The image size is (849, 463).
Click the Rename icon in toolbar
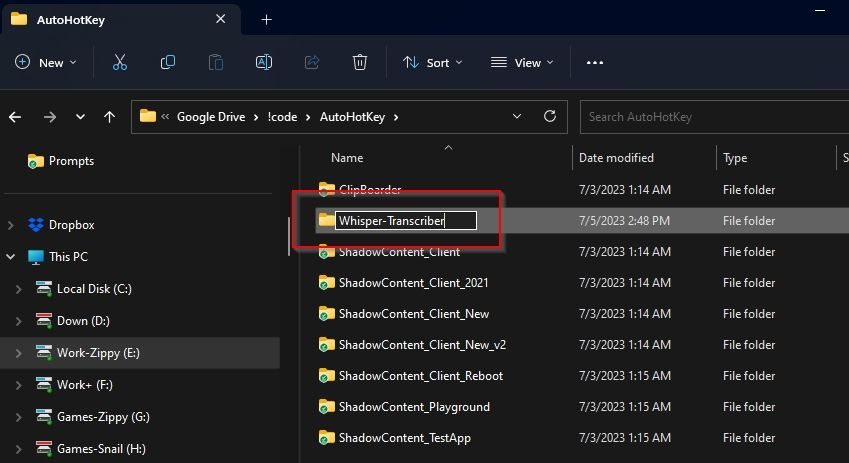click(264, 62)
